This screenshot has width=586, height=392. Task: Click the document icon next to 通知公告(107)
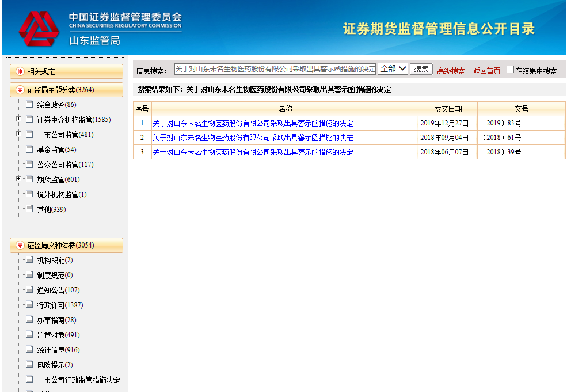click(x=29, y=290)
